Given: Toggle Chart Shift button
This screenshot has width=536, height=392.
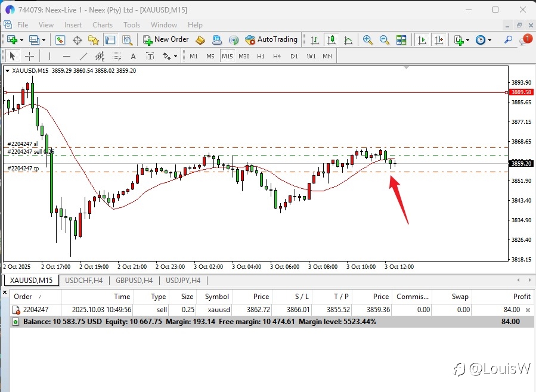Looking at the screenshot, I should (x=438, y=40).
